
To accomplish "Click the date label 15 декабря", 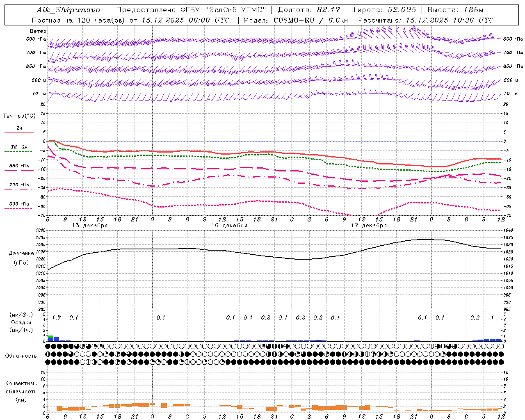I will [x=90, y=226].
